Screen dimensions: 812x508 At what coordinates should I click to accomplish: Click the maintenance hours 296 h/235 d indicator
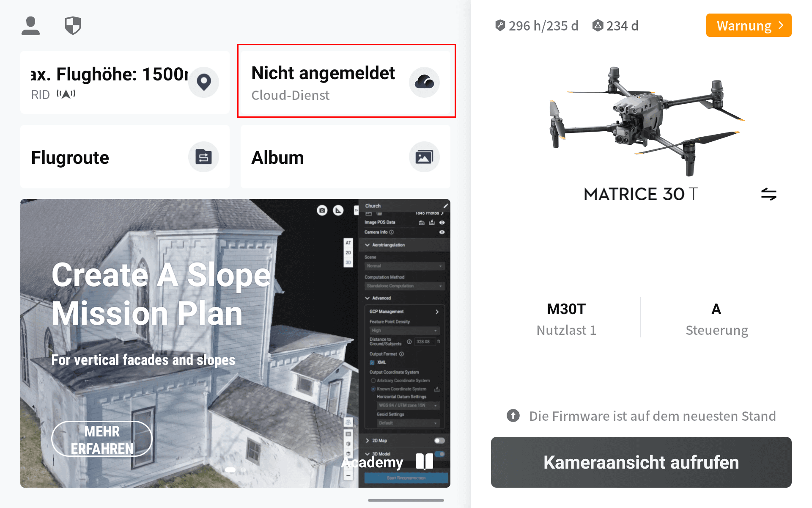point(536,26)
